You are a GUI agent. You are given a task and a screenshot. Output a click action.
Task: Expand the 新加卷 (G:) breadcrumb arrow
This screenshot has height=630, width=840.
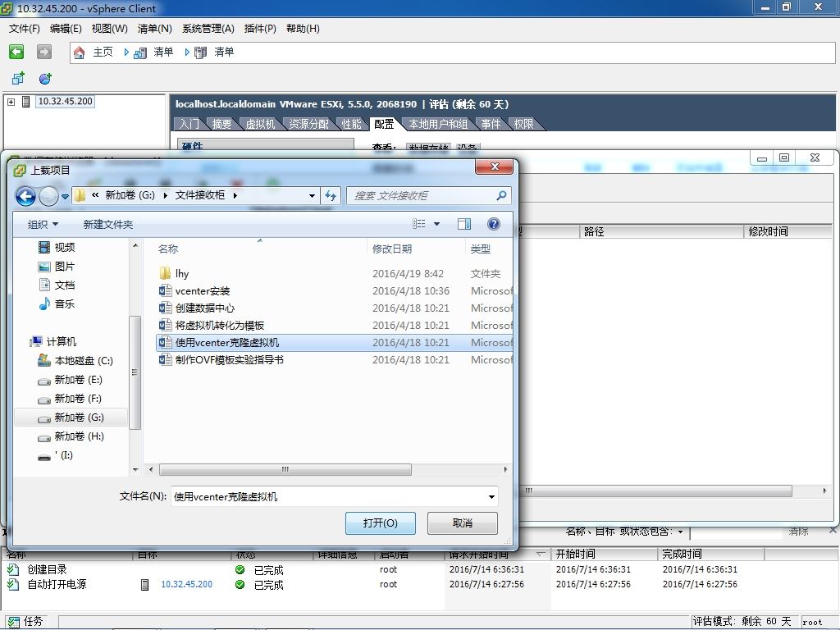[x=165, y=195]
